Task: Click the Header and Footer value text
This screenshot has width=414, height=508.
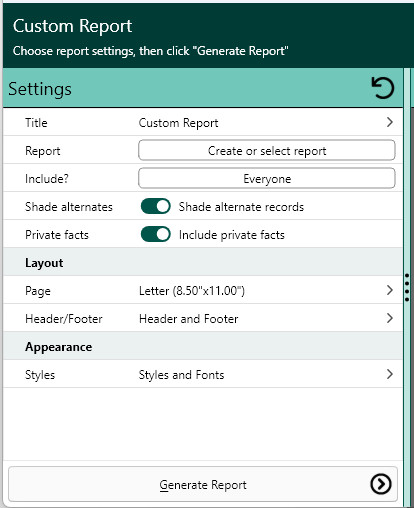Action: 189,319
